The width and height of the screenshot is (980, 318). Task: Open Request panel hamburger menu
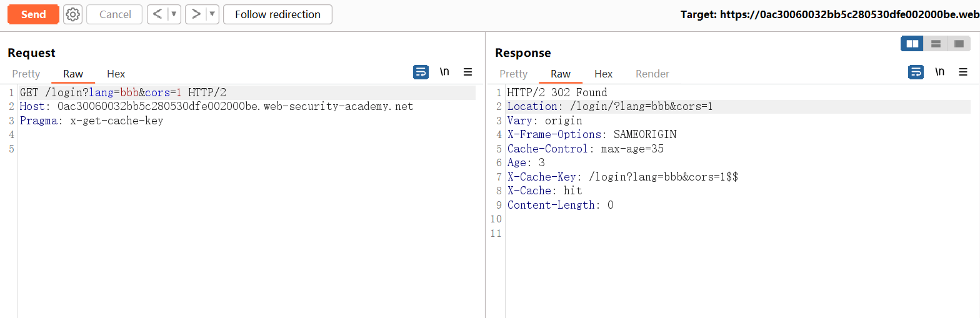(x=467, y=72)
